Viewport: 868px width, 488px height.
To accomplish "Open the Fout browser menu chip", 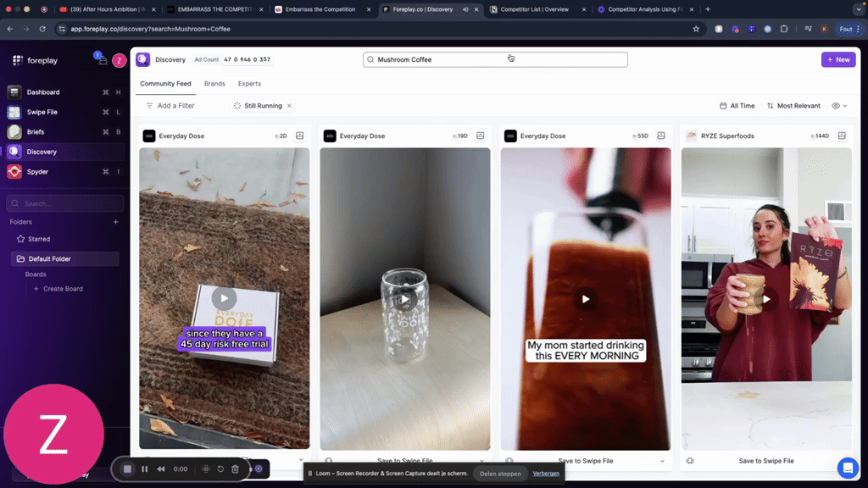I will [849, 29].
